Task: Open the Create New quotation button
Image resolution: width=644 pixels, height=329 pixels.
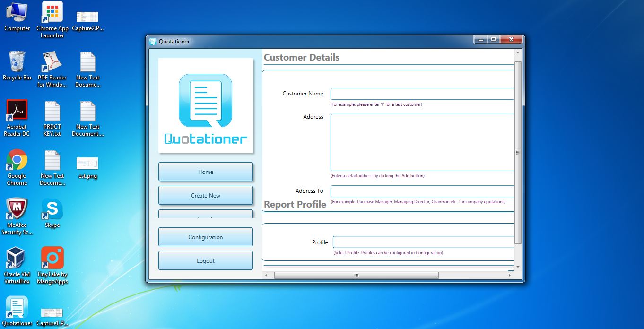Action: [206, 195]
